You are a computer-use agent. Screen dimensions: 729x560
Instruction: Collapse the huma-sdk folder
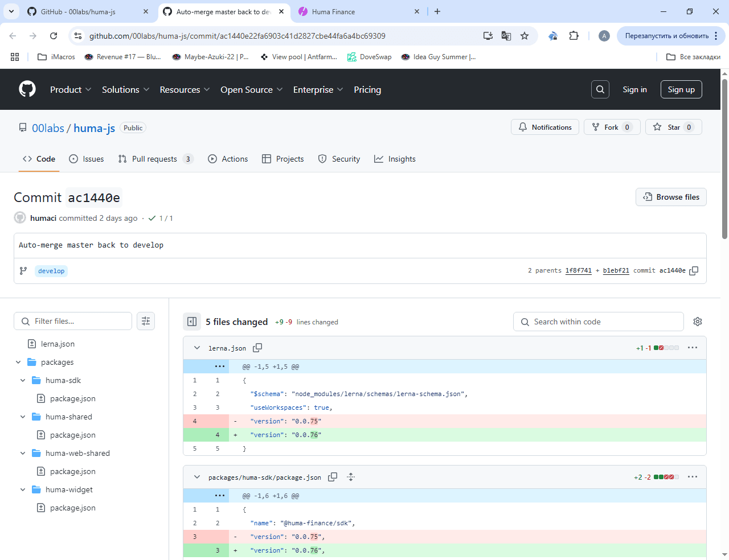tap(23, 380)
